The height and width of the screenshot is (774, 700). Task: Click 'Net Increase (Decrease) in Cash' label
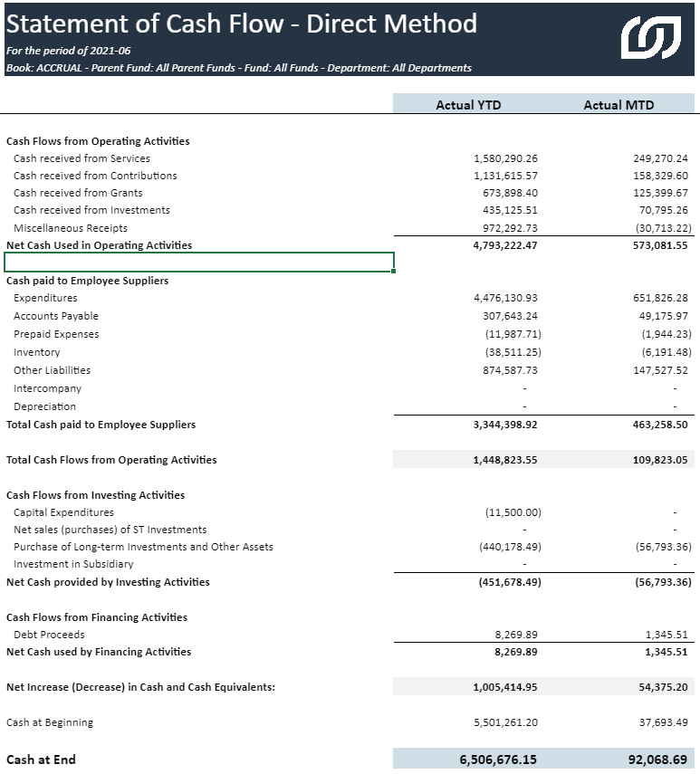(140, 687)
